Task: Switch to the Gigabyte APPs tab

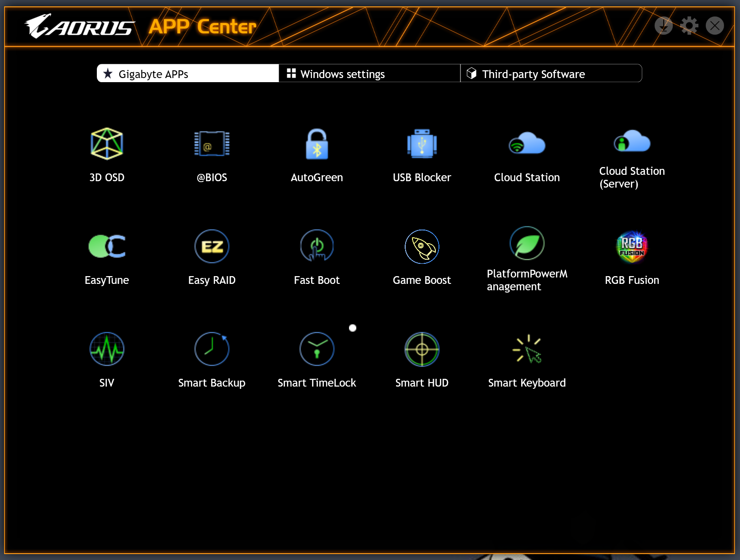Action: point(188,73)
